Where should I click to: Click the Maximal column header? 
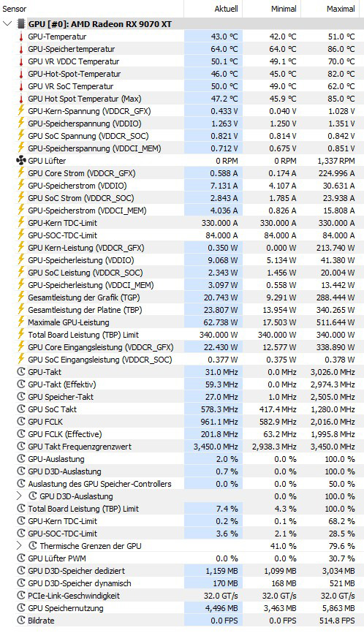341,9
